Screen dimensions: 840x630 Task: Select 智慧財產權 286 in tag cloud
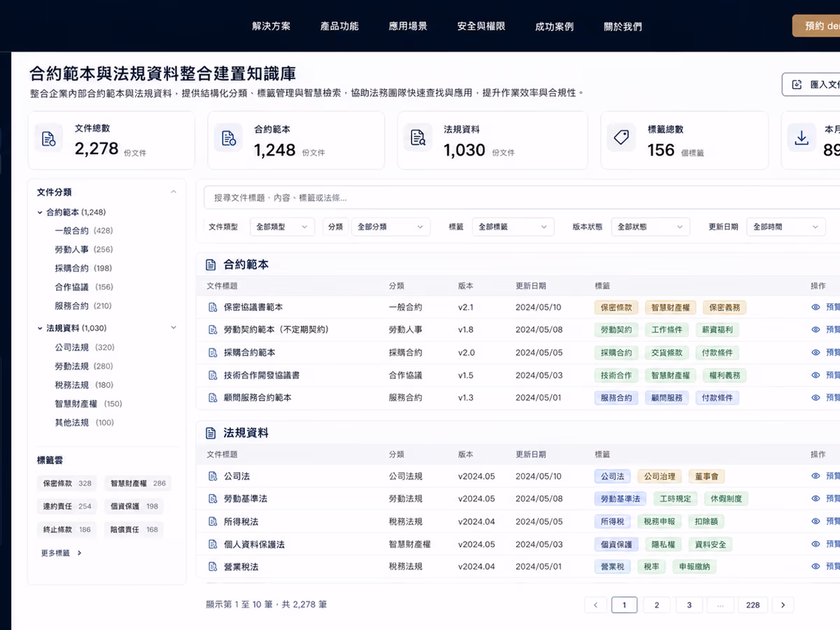pyautogui.click(x=138, y=483)
